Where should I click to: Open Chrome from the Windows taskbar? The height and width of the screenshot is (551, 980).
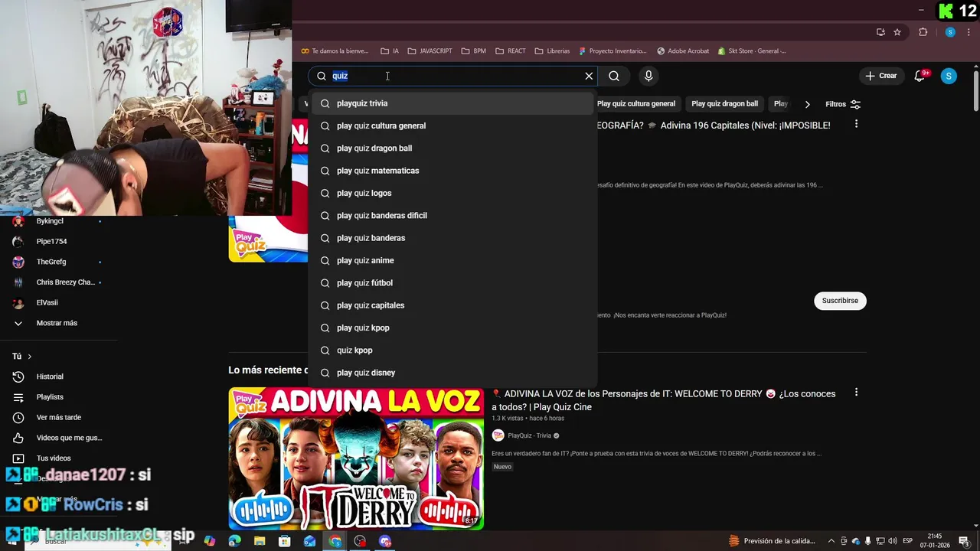click(335, 541)
